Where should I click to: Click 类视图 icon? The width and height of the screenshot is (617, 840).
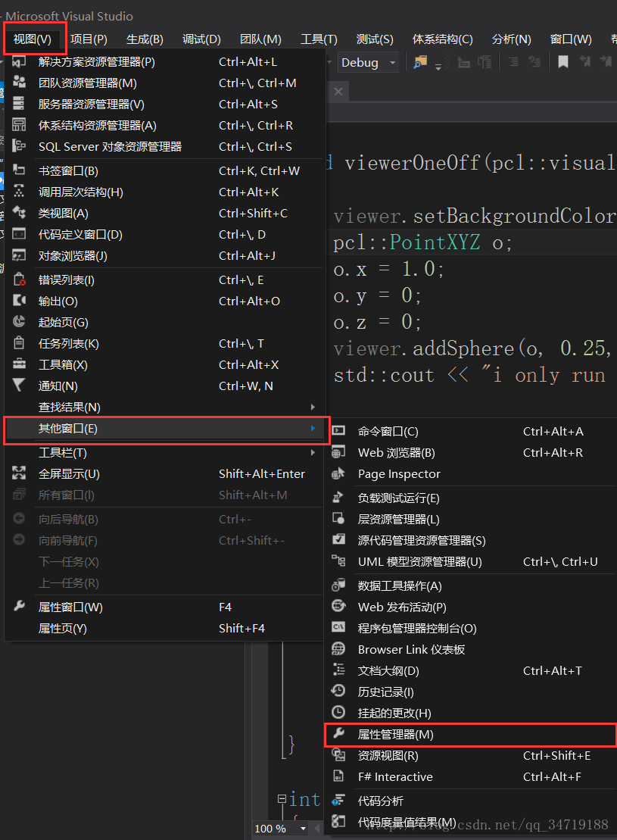click(19, 212)
